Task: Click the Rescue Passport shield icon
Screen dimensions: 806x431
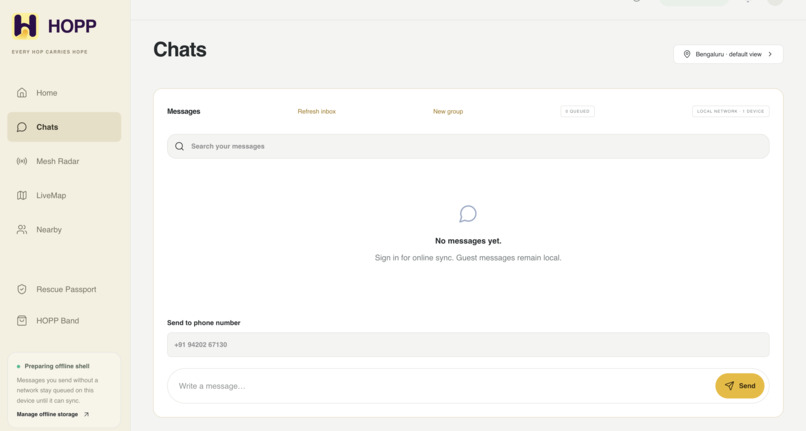Action: pyautogui.click(x=22, y=289)
